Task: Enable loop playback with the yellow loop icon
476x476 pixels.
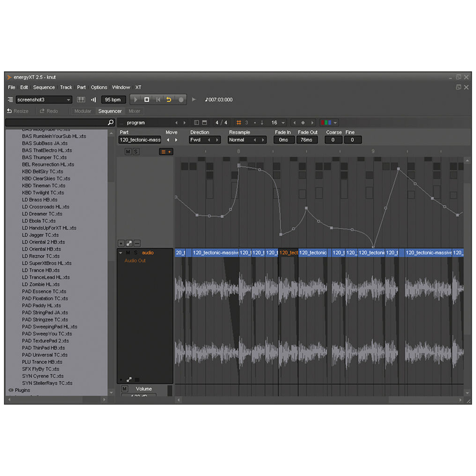Action: tap(169, 100)
